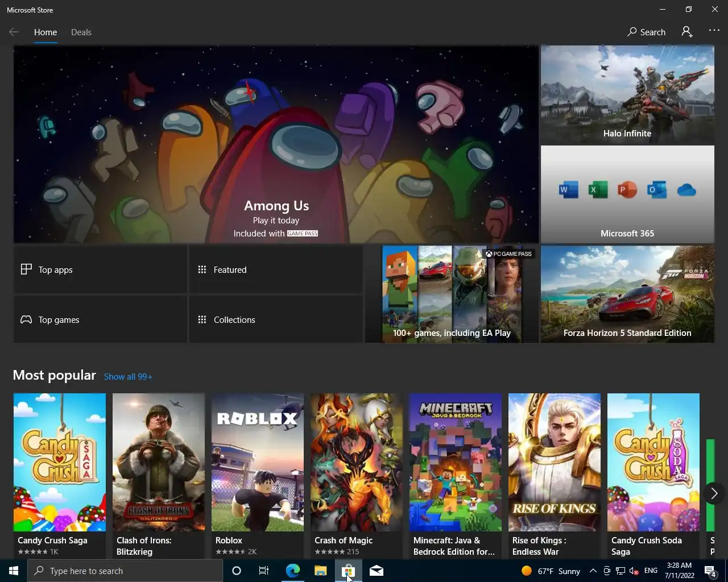The height and width of the screenshot is (582, 728).
Task: Click the Outlook icon in Microsoft 365 tile
Action: 657,190
